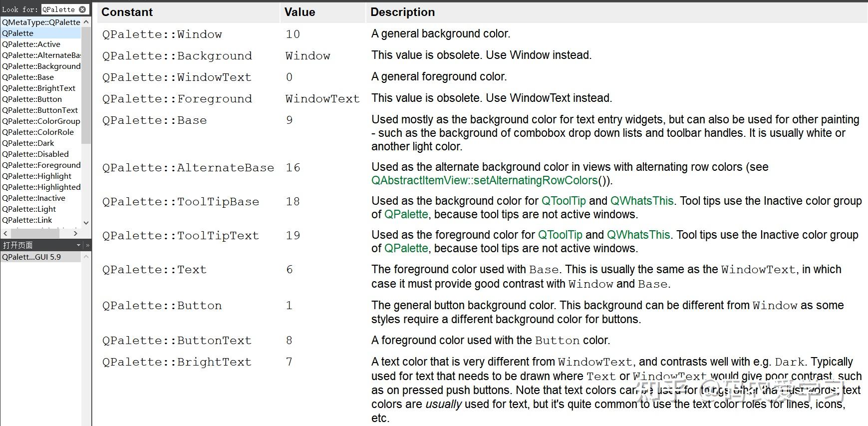Image resolution: width=868 pixels, height=426 pixels.
Task: Open the QAbstractItemView::setAlternatingRowColors link
Action: [484, 181]
